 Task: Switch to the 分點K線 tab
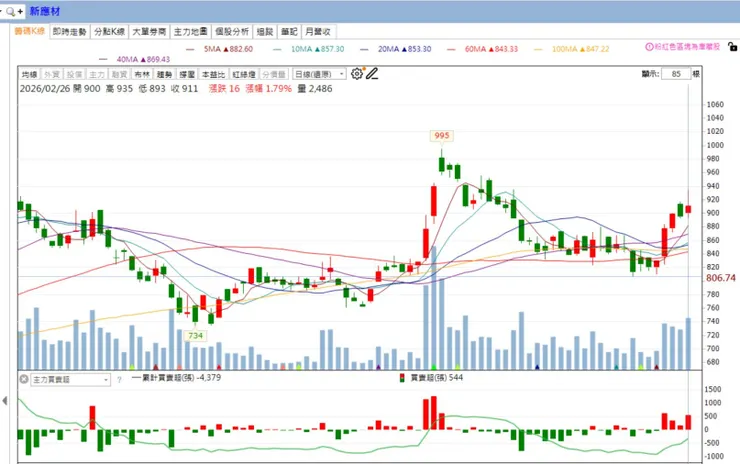tap(109, 32)
